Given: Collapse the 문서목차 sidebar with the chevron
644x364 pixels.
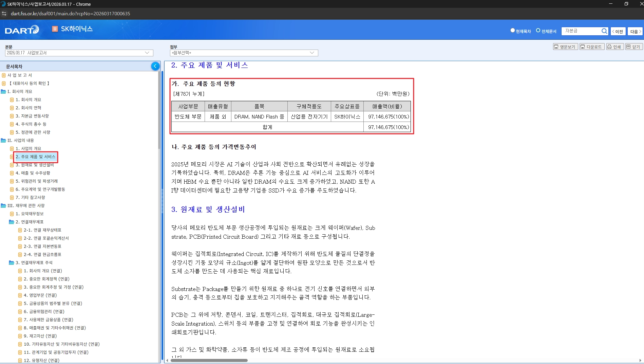Looking at the screenshot, I should point(155,66).
